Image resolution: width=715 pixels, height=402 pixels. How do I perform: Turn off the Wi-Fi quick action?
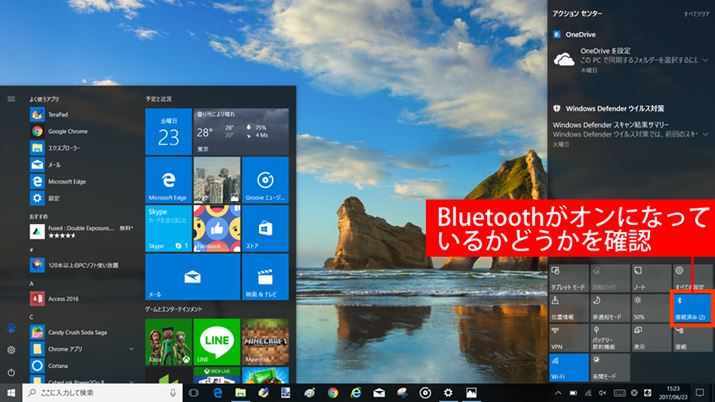pos(569,369)
